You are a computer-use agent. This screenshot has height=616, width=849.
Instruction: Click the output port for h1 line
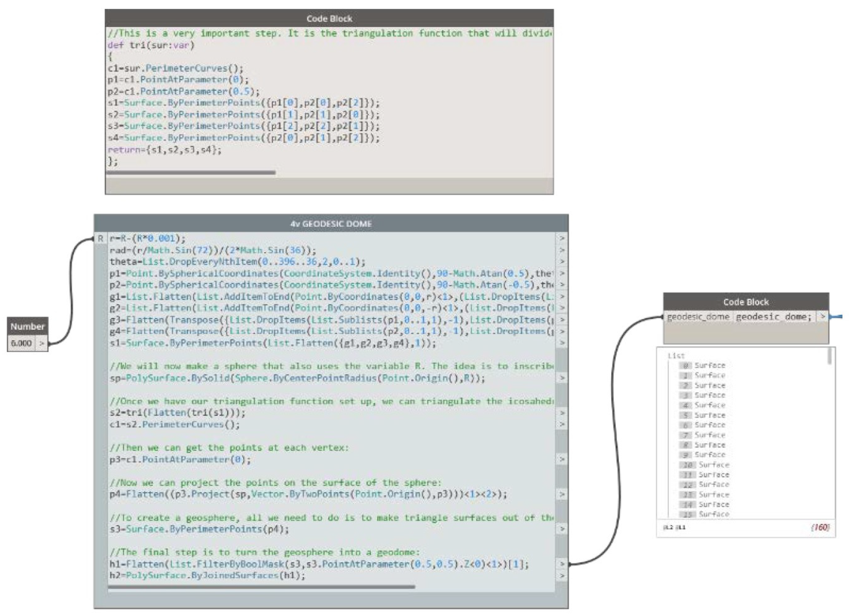[x=561, y=564]
